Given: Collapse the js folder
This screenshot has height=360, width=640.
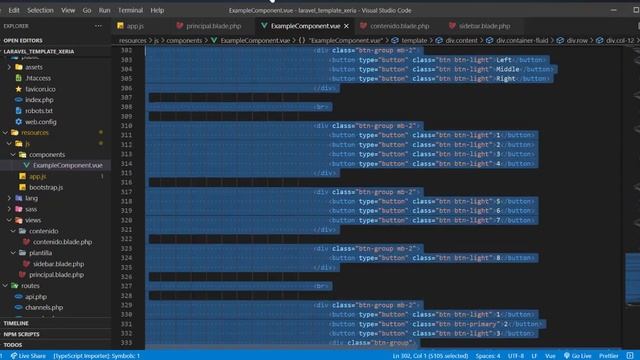Looking at the screenshot, I should (27, 144).
